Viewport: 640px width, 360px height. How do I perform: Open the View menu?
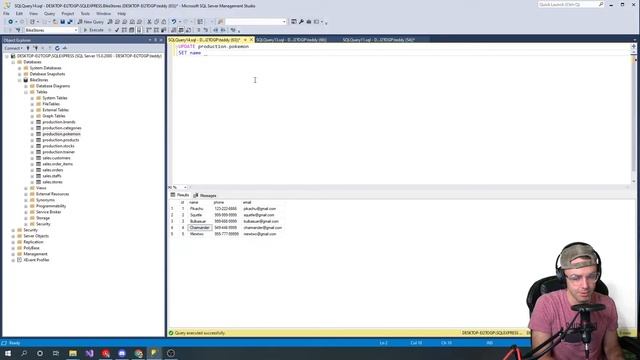pos(33,13)
